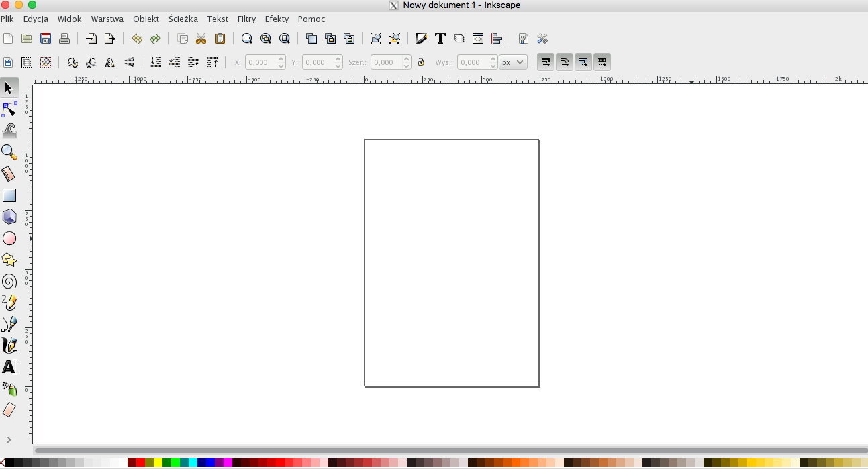Viewport: 868px width, 469px height.
Task: Open the Edycja menu
Action: pyautogui.click(x=36, y=19)
